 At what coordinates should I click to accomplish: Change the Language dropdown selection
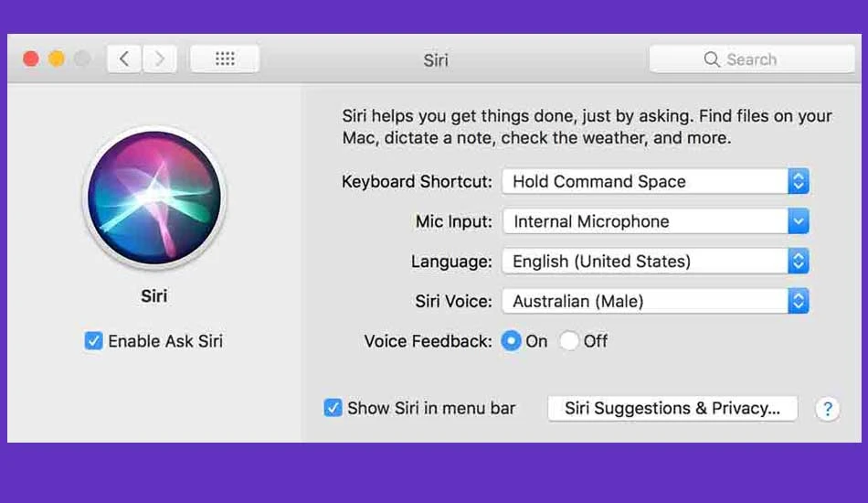pos(655,261)
